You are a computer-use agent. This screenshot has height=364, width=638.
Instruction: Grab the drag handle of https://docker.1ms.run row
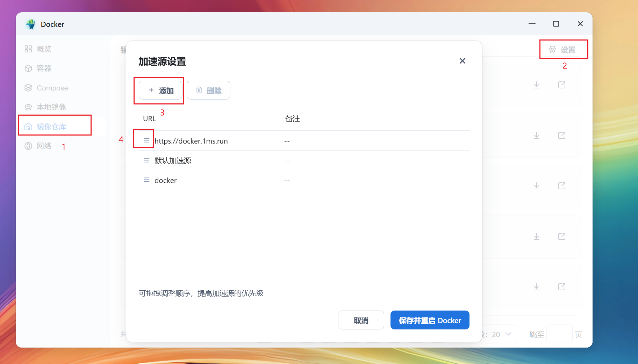click(146, 140)
